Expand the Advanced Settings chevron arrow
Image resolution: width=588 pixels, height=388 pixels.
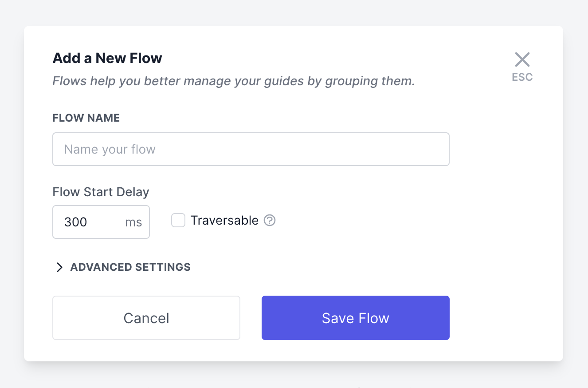59,267
